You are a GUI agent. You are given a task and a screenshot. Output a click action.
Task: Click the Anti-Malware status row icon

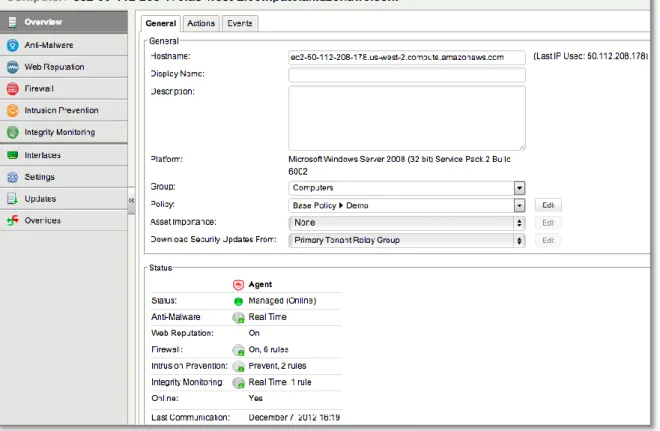[238, 318]
